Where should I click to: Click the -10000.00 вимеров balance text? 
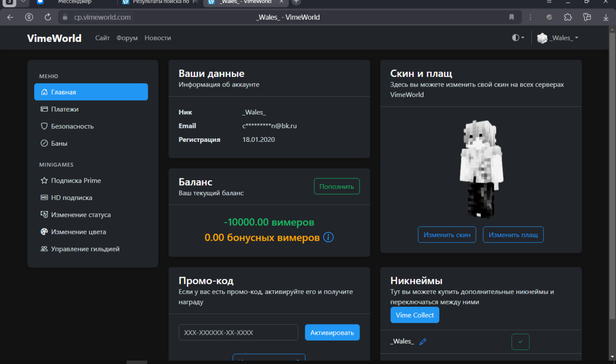269,222
